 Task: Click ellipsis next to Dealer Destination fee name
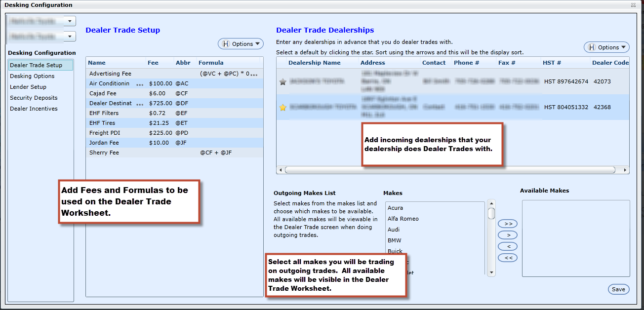click(140, 104)
